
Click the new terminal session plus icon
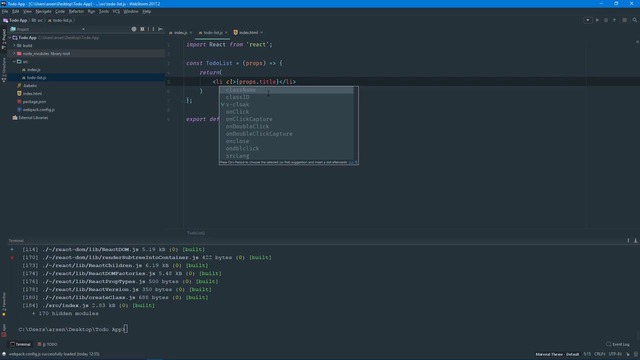12,249
